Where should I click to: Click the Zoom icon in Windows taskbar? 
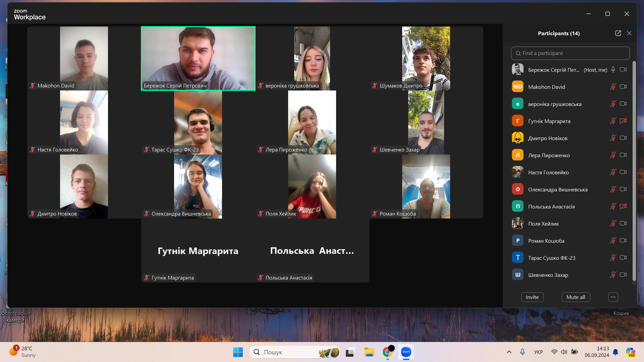pyautogui.click(x=406, y=352)
